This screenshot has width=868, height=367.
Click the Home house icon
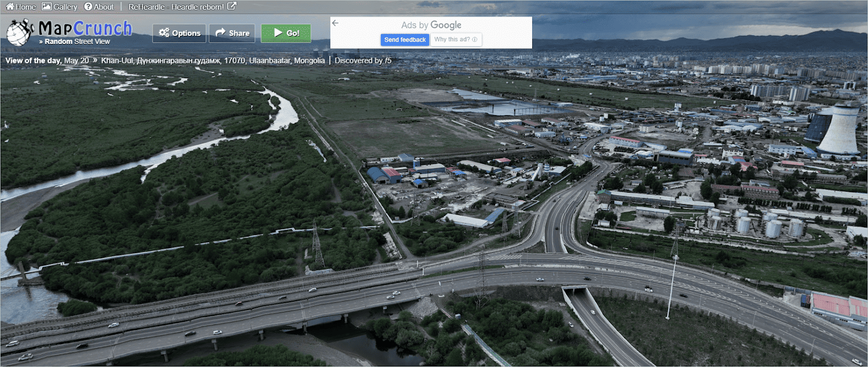click(x=10, y=7)
